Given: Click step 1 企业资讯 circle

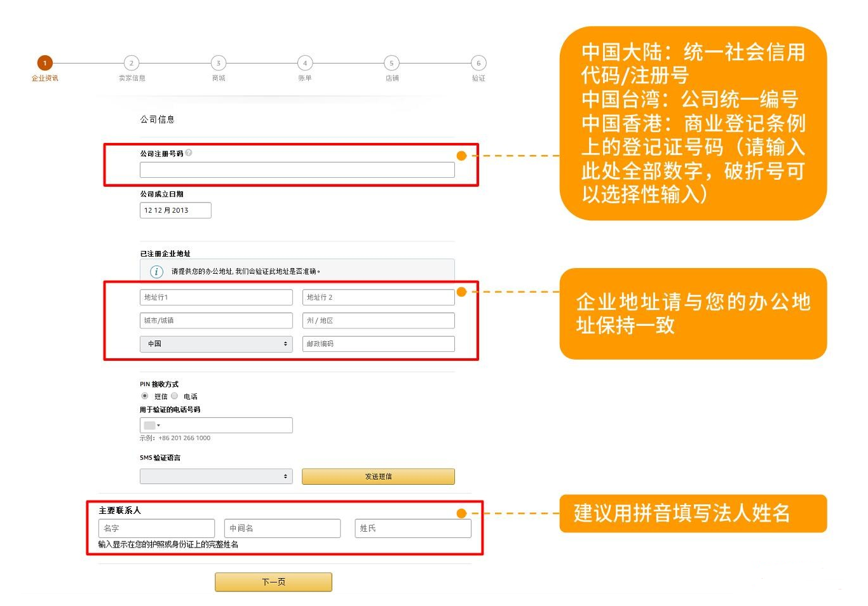Looking at the screenshot, I should pyautogui.click(x=44, y=63).
